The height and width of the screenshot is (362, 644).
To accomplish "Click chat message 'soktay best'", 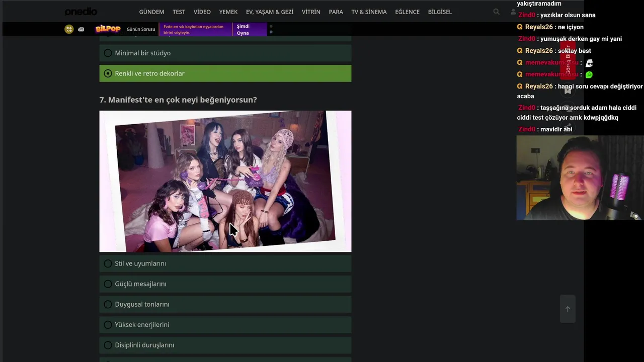I will 574,51.
